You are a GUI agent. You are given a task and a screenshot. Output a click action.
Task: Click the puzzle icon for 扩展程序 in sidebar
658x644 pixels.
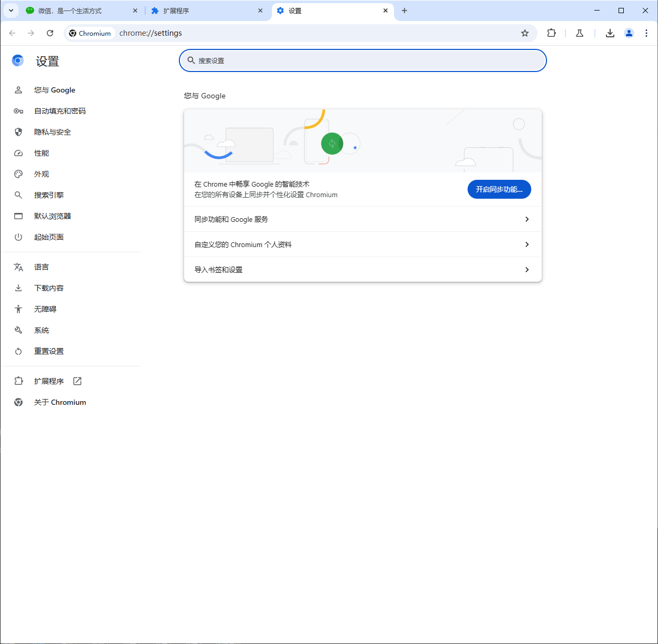(x=18, y=381)
